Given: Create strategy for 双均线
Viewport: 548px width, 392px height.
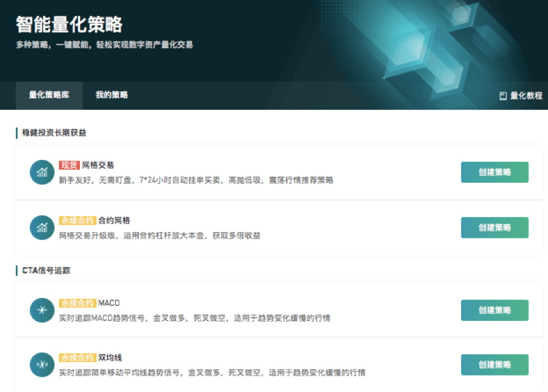Looking at the screenshot, I should [495, 365].
